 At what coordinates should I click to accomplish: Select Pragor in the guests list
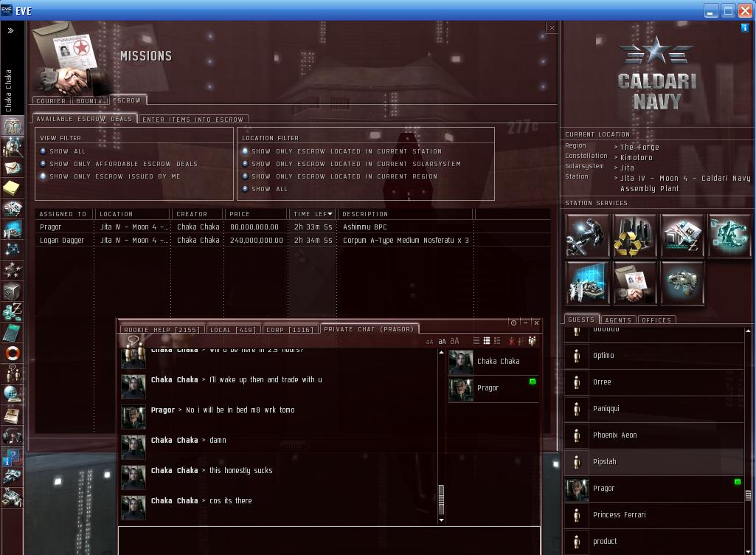click(x=653, y=489)
